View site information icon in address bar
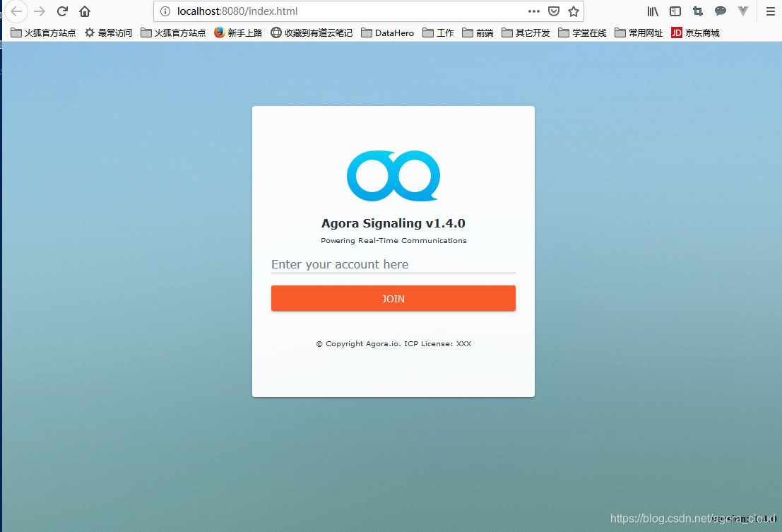The height and width of the screenshot is (532, 782). [x=165, y=11]
